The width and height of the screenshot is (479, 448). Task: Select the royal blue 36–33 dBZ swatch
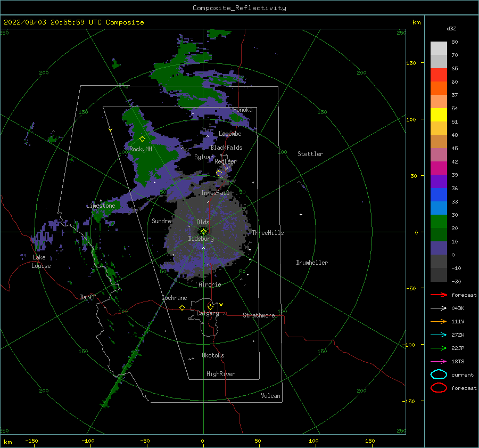439,195
